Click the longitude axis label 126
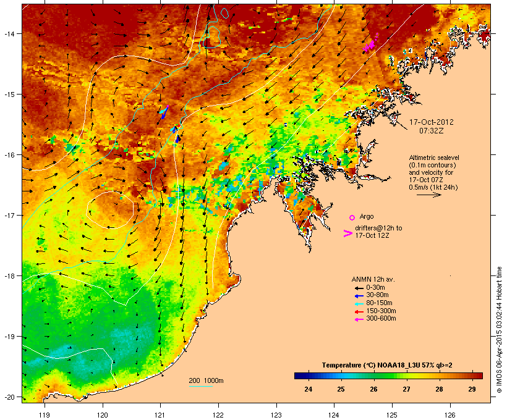Screen dimensions: 507x420 point(450,415)
